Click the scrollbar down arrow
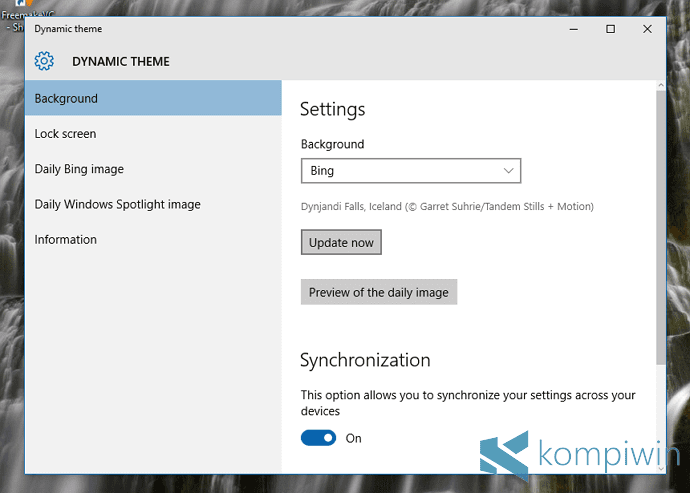 click(x=661, y=469)
